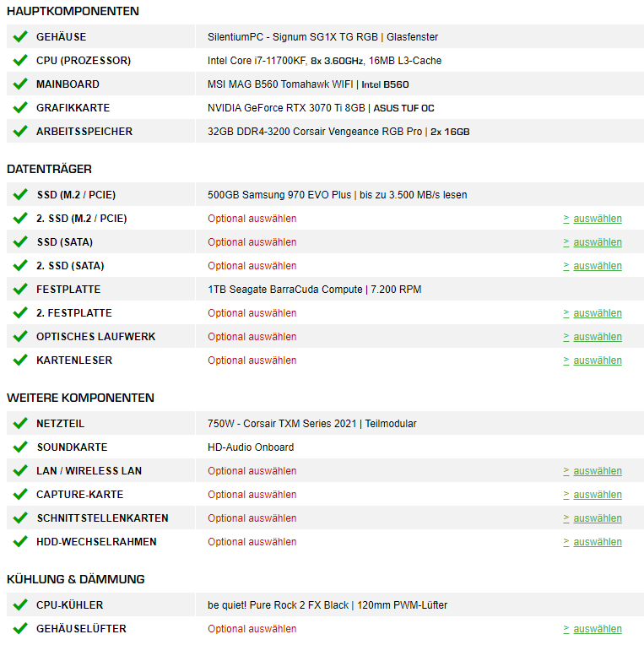Click the checkmark beside SSD (M.2 / PCIE) row

(x=20, y=194)
